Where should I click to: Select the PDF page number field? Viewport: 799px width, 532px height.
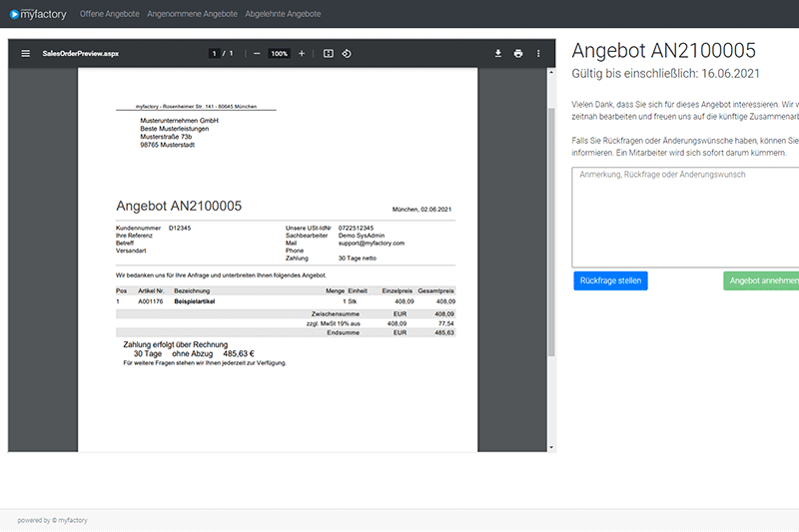point(214,54)
